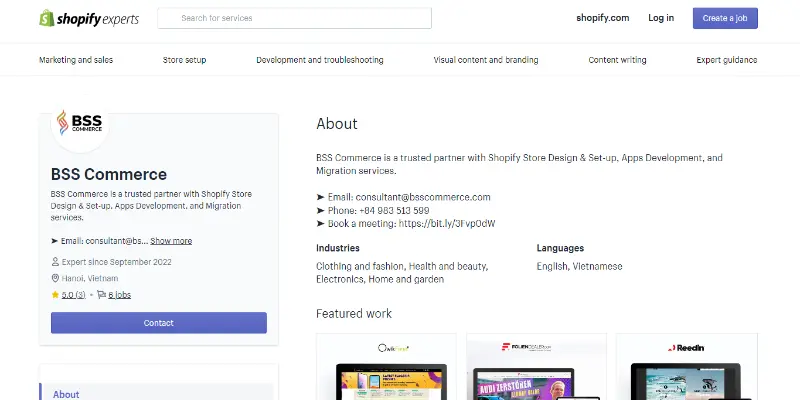Click the About section heading
This screenshot has height=400, width=800.
click(337, 123)
